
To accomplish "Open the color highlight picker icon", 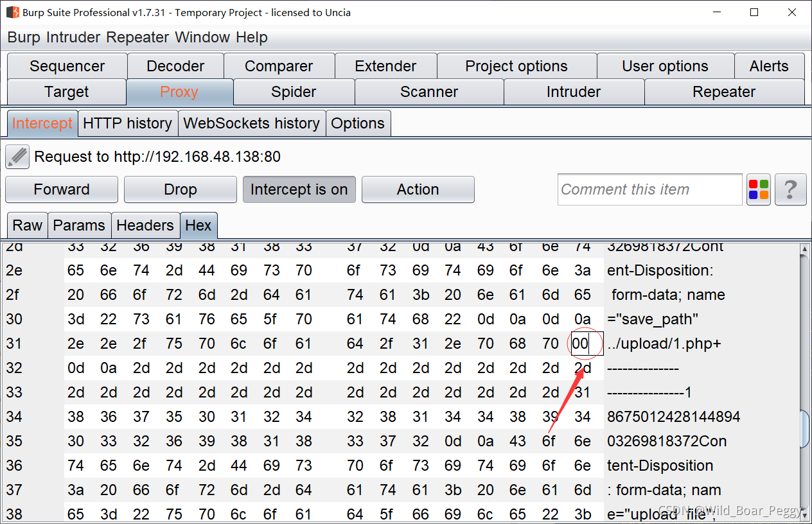I will pos(759,189).
